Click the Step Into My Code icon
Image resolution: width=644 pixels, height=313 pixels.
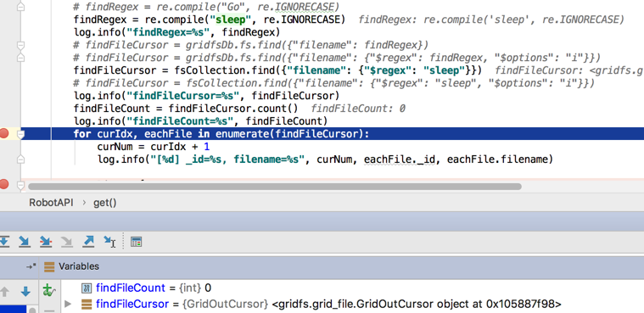coord(46,242)
